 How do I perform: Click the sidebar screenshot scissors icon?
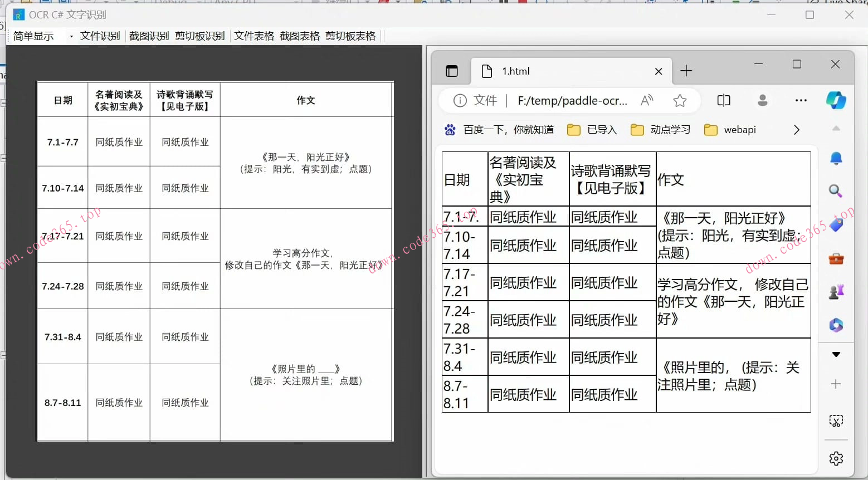point(836,421)
